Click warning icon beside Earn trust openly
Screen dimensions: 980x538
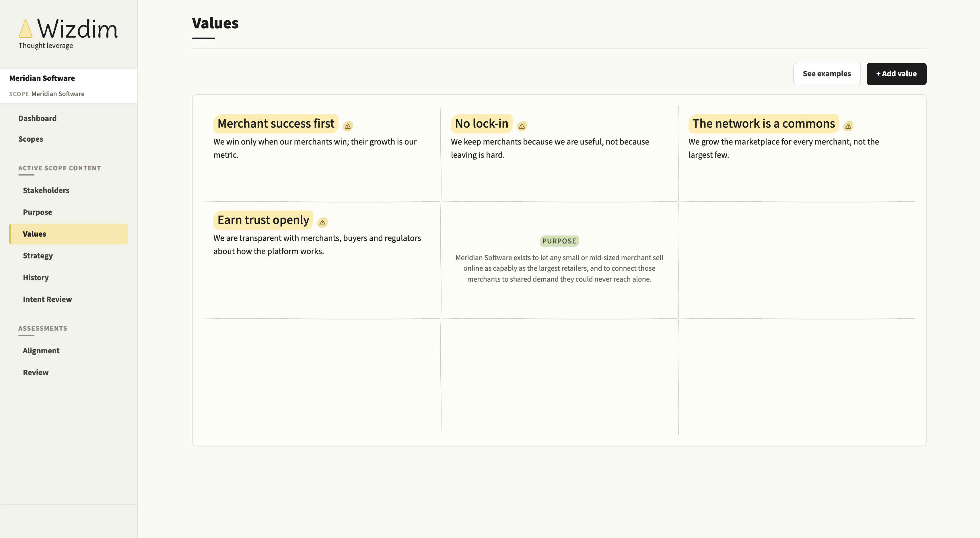point(323,223)
